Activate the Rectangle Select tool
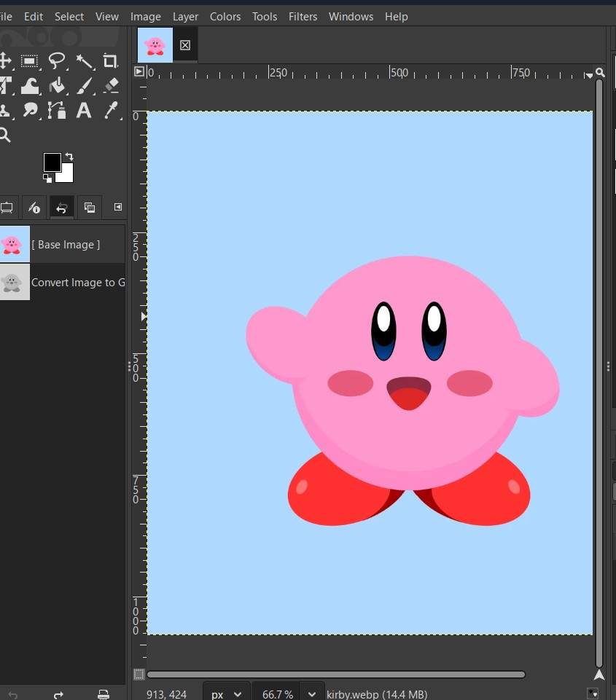616x700 pixels. click(29, 61)
